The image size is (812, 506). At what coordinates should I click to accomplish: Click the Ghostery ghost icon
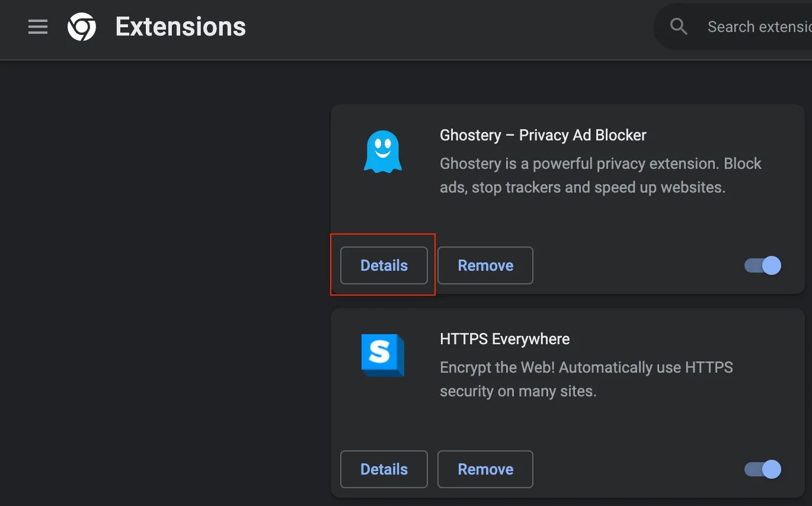(x=382, y=152)
